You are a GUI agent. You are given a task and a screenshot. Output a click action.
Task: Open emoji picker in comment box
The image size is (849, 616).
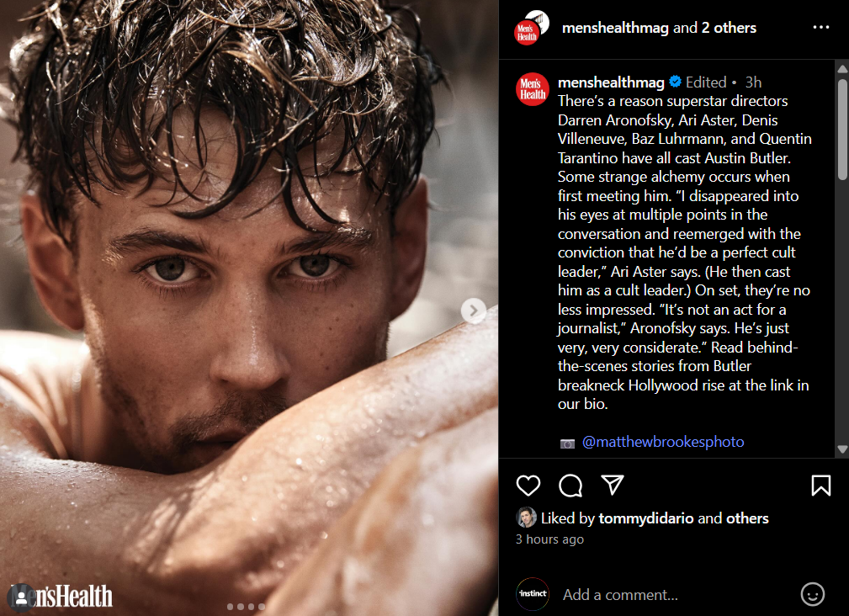(812, 594)
